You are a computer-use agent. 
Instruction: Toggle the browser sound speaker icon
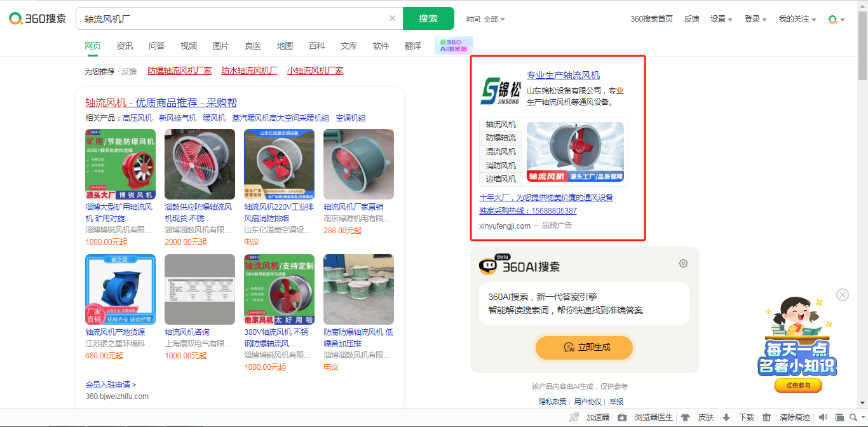coord(823,417)
